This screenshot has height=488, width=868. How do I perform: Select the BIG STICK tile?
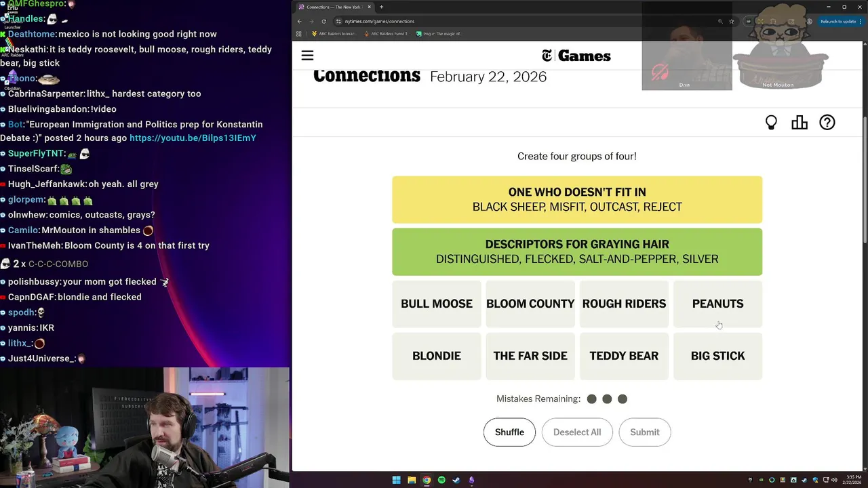pyautogui.click(x=717, y=356)
